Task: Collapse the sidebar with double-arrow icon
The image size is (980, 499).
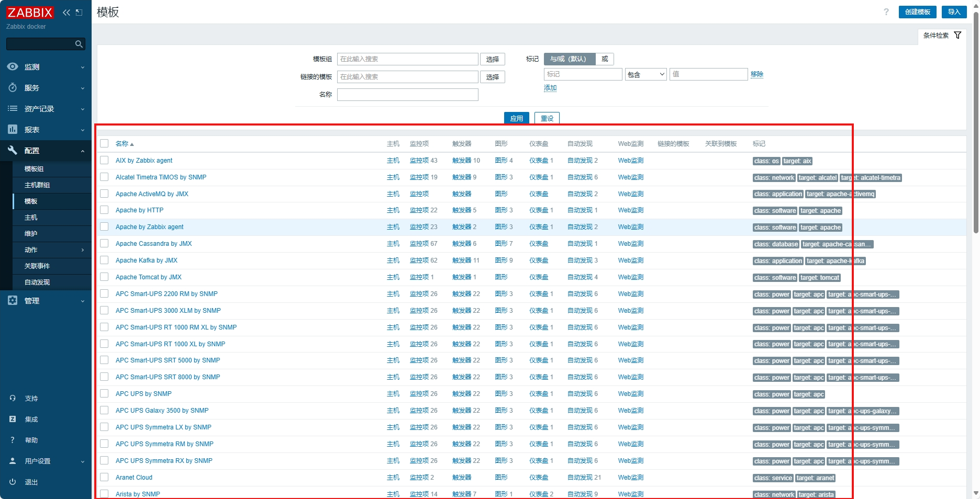Action: coord(66,13)
